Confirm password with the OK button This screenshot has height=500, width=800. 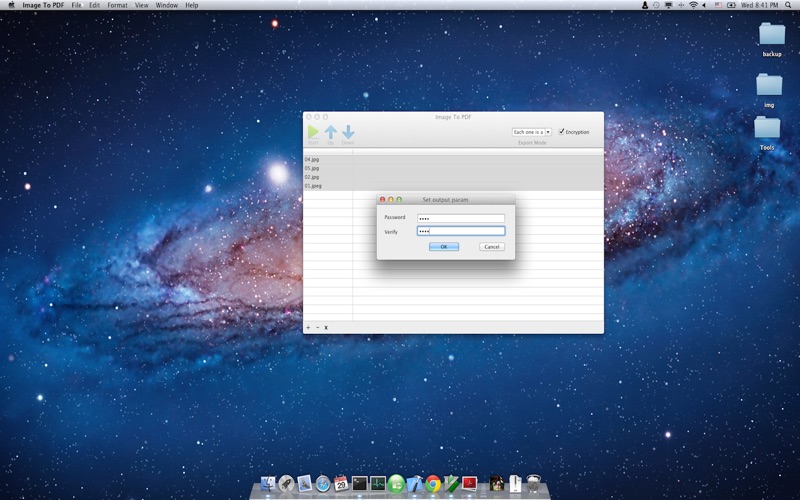[443, 246]
